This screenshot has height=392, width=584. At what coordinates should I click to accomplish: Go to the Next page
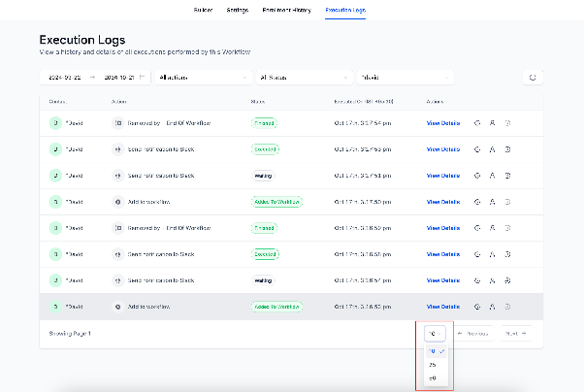(x=515, y=334)
